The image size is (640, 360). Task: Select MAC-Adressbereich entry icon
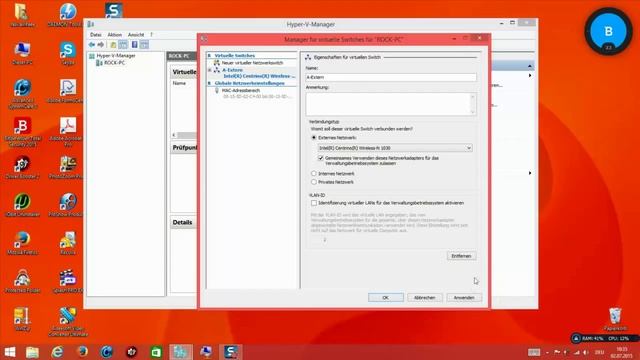click(217, 91)
